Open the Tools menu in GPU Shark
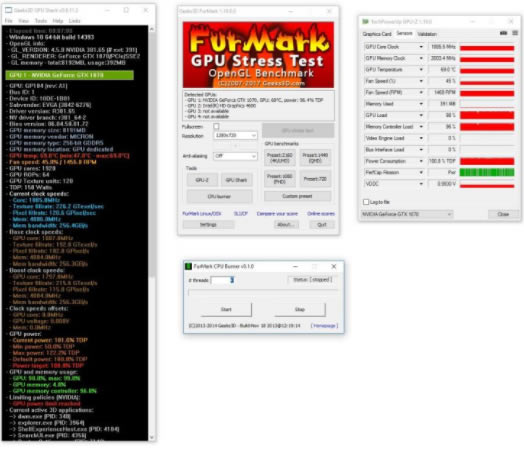This screenshot has width=524, height=453. (41, 21)
